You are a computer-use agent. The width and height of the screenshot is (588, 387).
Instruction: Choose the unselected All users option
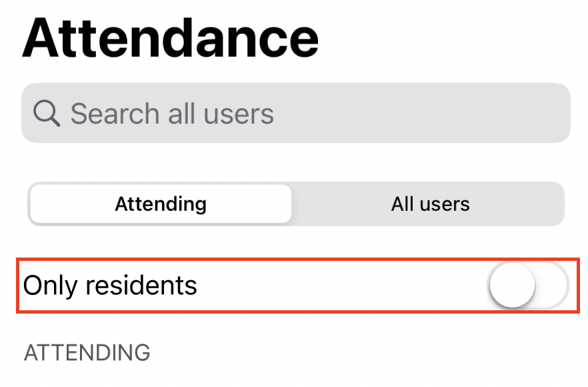(x=430, y=204)
